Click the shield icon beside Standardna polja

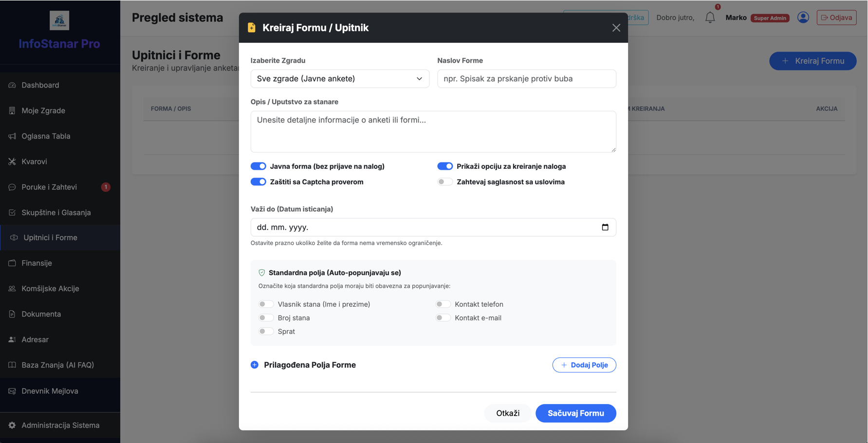[262, 273]
